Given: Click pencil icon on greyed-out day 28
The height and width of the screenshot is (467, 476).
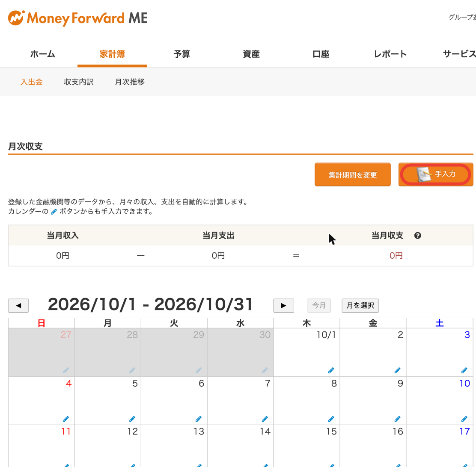Looking at the screenshot, I should point(132,370).
